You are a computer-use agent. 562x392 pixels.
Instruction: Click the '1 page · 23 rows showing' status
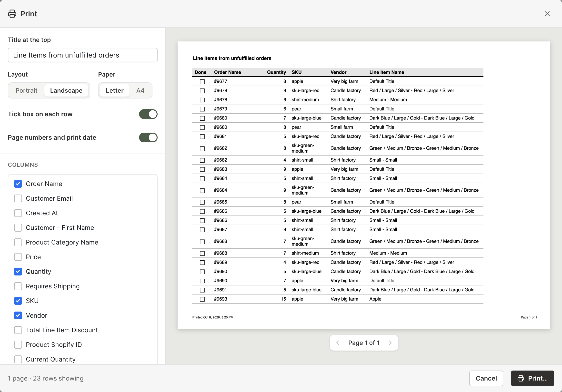click(x=46, y=378)
